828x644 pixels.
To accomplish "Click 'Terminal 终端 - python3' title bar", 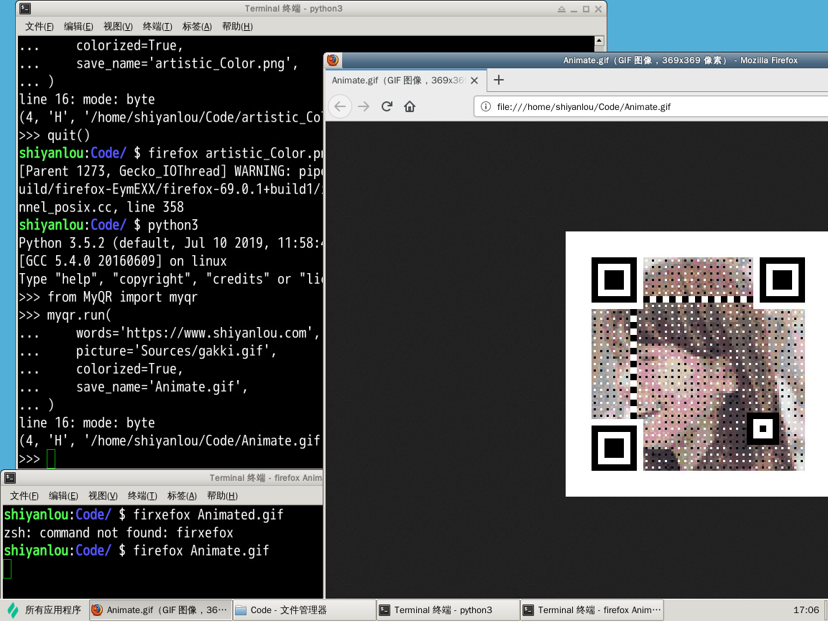I will [x=293, y=9].
